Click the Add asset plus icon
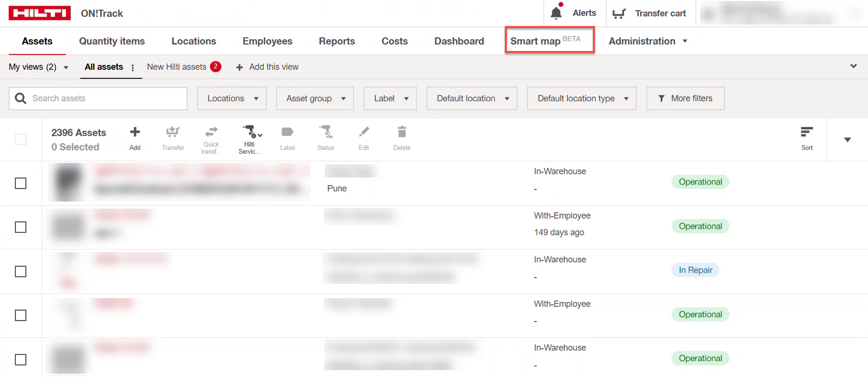This screenshot has height=378, width=868. pyautogui.click(x=135, y=132)
